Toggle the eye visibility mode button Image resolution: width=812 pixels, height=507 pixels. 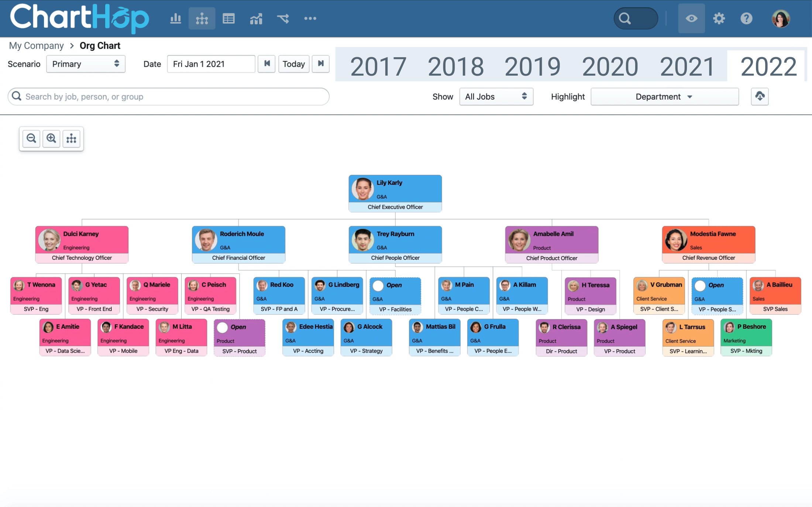point(691,18)
